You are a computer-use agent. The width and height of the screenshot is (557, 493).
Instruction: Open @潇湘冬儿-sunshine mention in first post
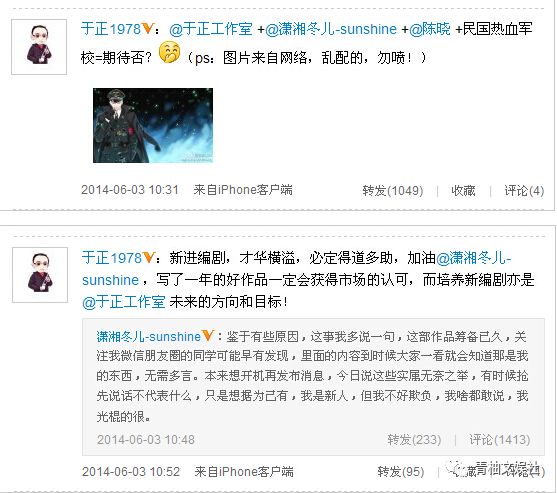(x=331, y=29)
